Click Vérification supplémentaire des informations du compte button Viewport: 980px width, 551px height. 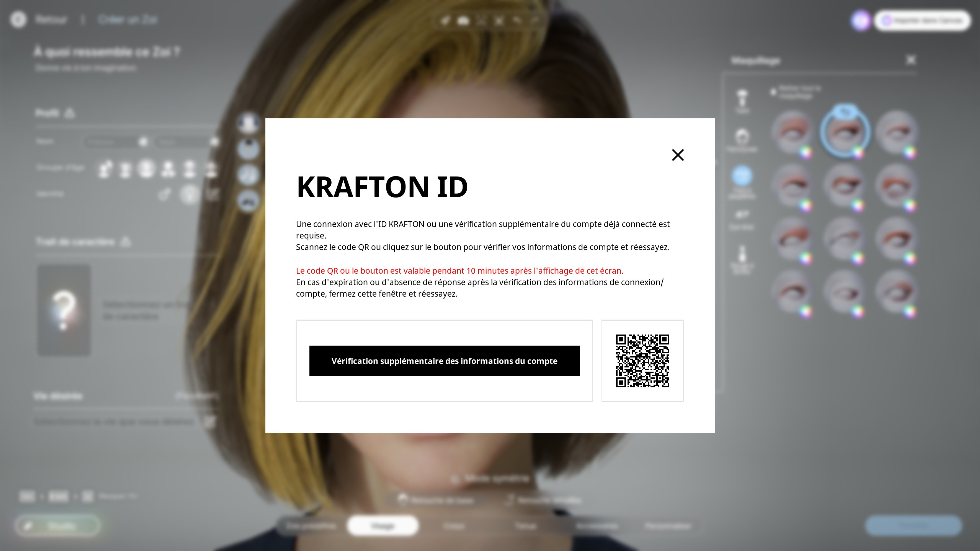(444, 361)
